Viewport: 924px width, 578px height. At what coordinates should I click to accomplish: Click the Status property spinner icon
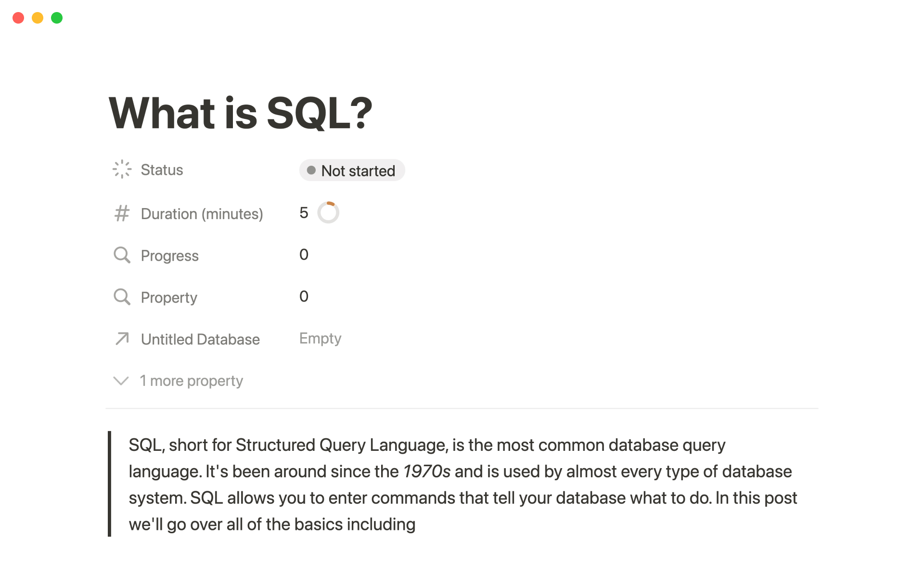tap(122, 169)
